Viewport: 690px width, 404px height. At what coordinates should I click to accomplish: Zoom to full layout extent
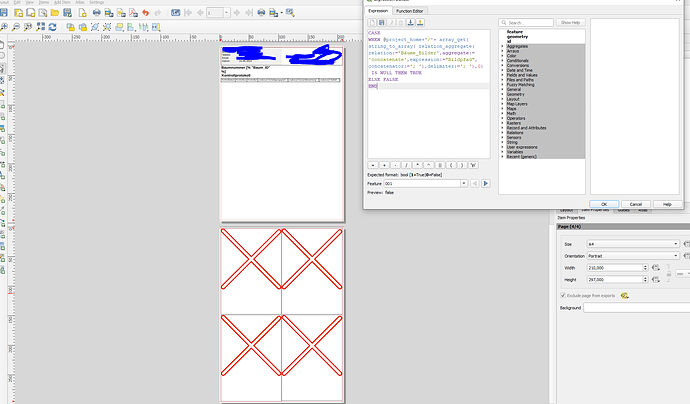(x=40, y=27)
